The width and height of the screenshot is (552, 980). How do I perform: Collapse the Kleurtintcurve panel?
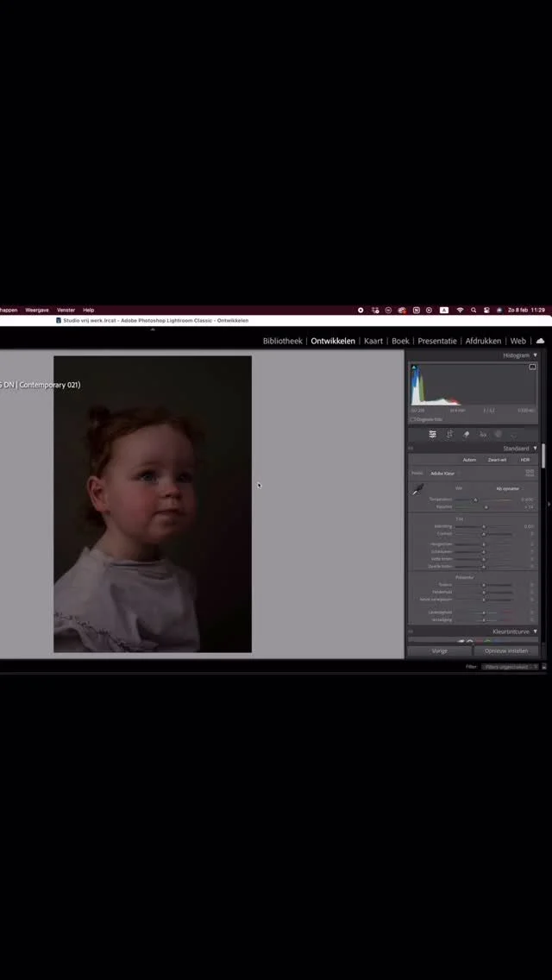click(535, 631)
